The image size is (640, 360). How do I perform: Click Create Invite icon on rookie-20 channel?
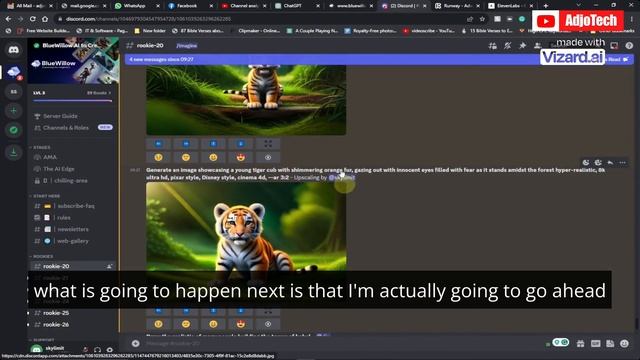(109, 267)
